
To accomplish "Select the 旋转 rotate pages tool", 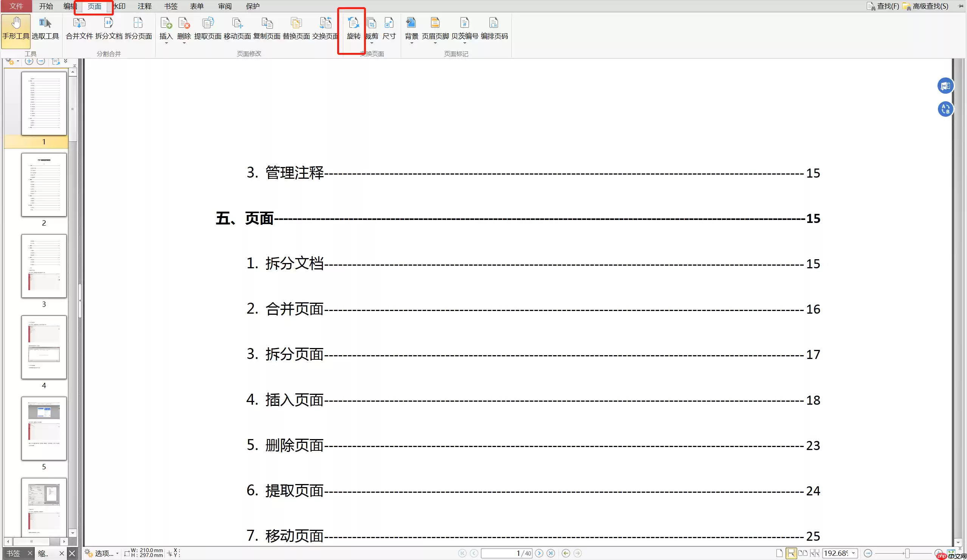I will 353,29.
